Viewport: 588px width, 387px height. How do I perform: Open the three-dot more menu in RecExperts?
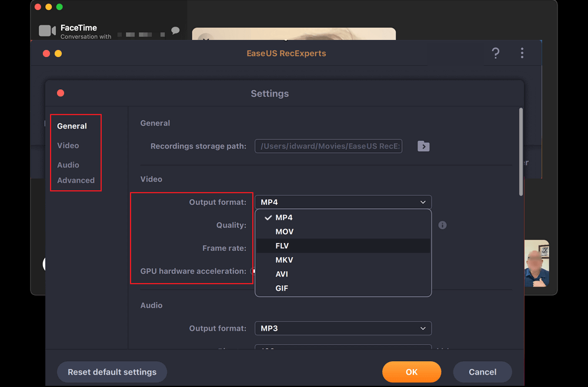[522, 53]
